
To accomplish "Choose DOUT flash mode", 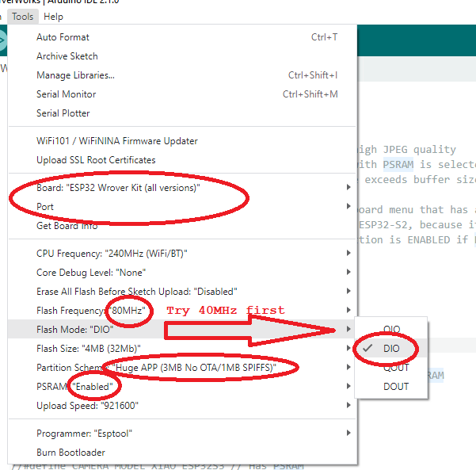I will coord(391,387).
